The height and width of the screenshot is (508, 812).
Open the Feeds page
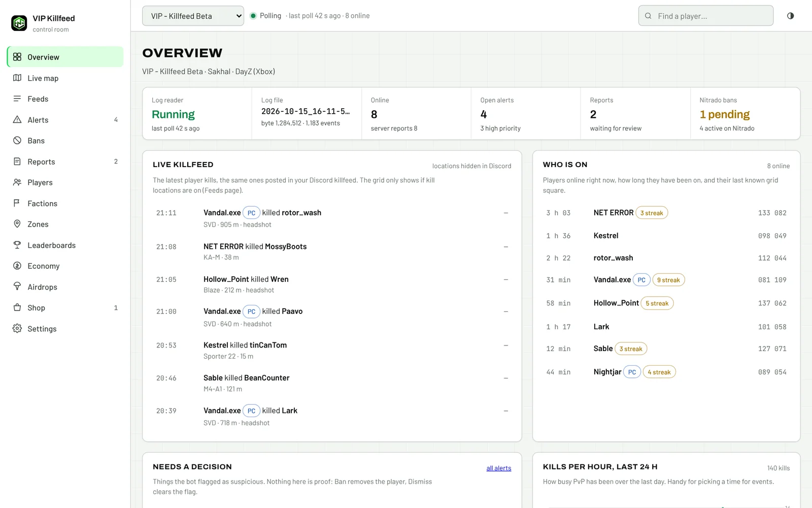(65, 99)
